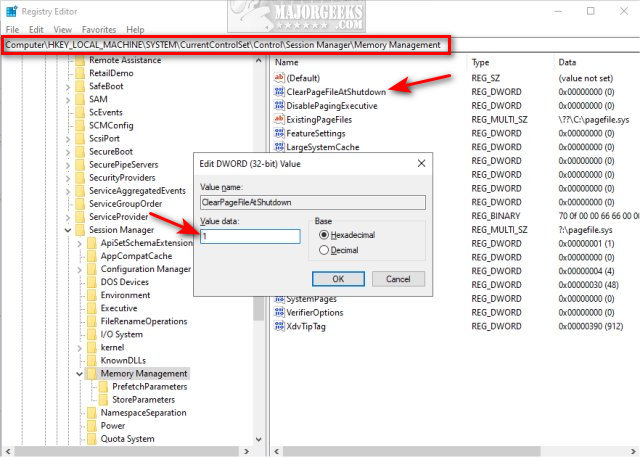Screen dimensions: 640x457
Task: Select the Decimal base radio button
Action: pos(324,250)
